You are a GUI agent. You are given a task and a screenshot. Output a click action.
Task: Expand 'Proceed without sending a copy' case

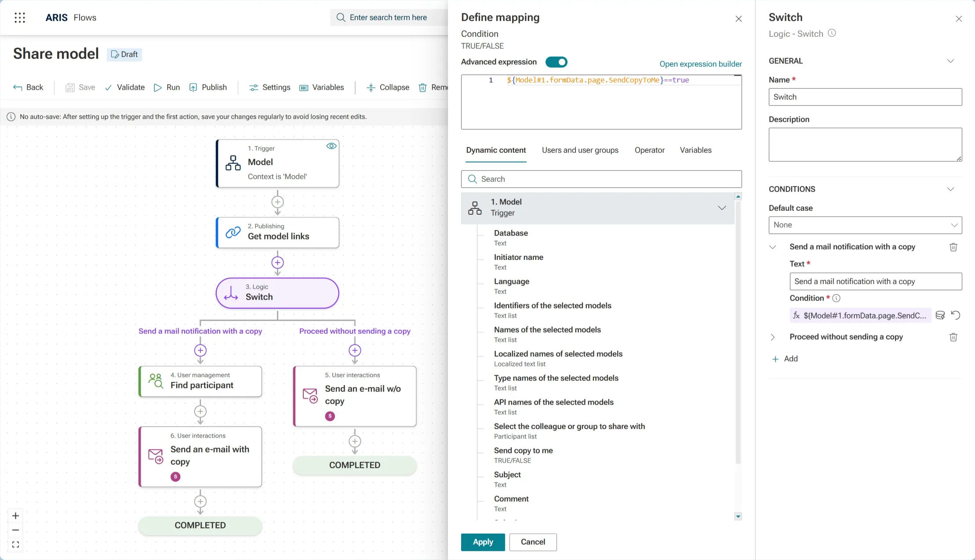773,337
